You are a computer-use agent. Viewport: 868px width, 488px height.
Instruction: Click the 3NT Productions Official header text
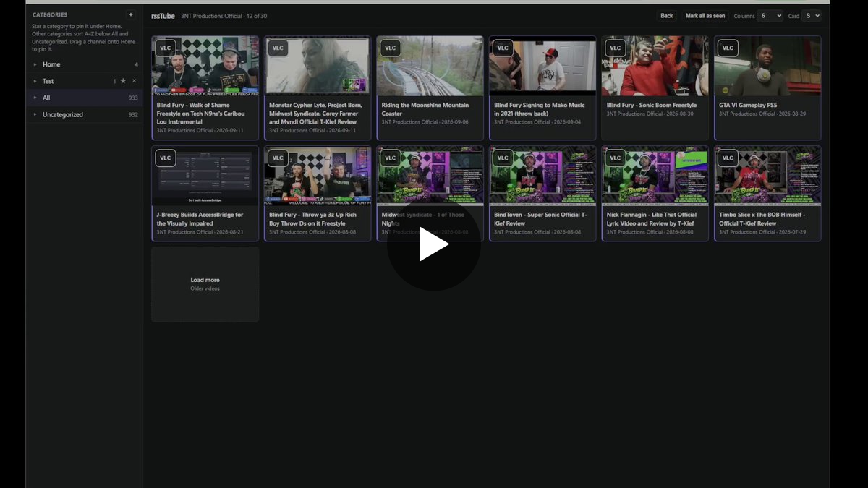tap(211, 16)
